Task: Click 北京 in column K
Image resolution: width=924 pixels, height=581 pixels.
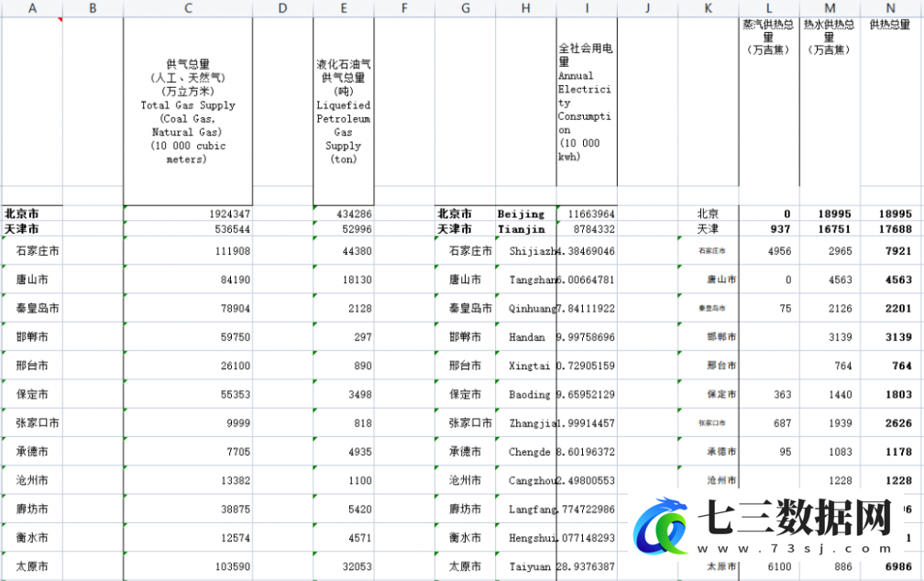Action: click(708, 214)
